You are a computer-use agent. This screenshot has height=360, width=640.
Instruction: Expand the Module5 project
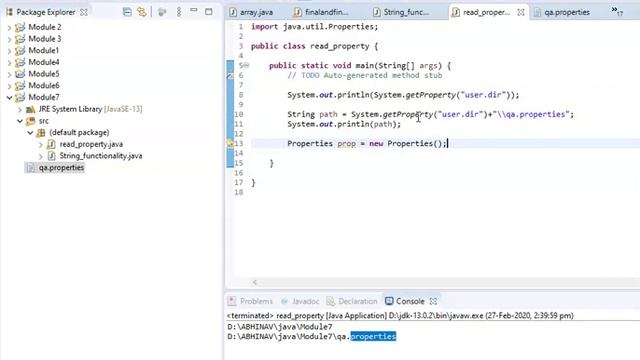[x=9, y=74]
